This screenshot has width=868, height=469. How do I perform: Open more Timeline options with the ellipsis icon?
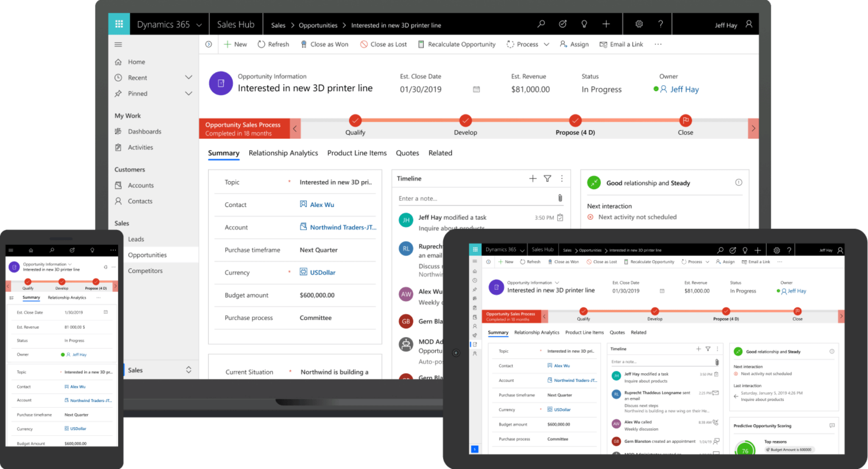tap(562, 178)
